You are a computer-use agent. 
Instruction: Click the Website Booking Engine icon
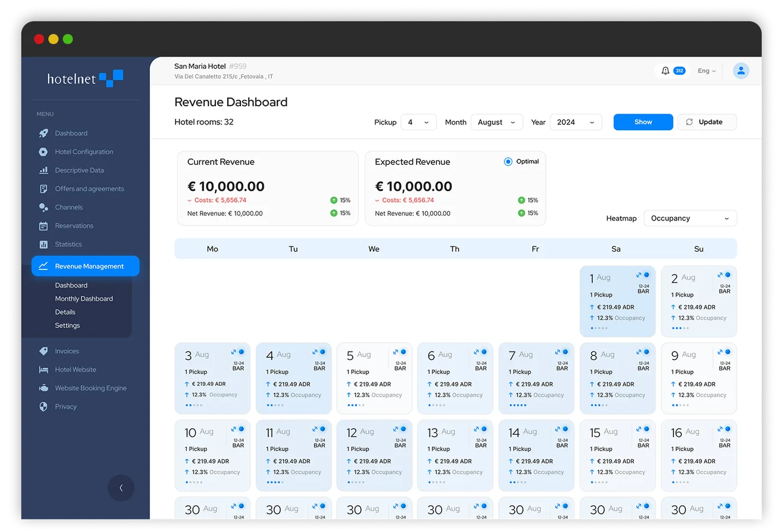(43, 388)
